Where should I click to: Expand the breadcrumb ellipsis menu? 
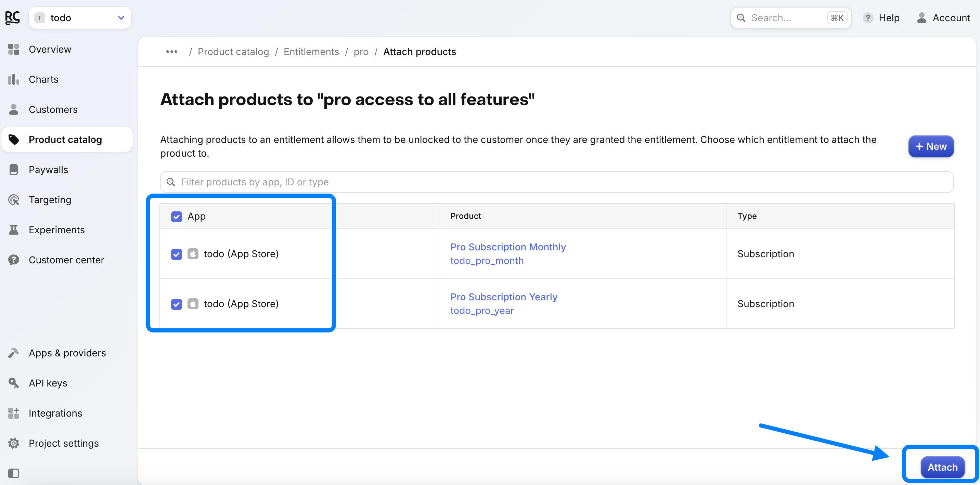coord(171,52)
